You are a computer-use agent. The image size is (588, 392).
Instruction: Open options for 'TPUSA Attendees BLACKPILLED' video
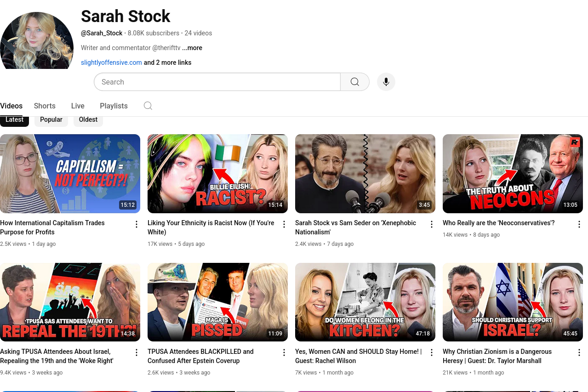coord(284,353)
